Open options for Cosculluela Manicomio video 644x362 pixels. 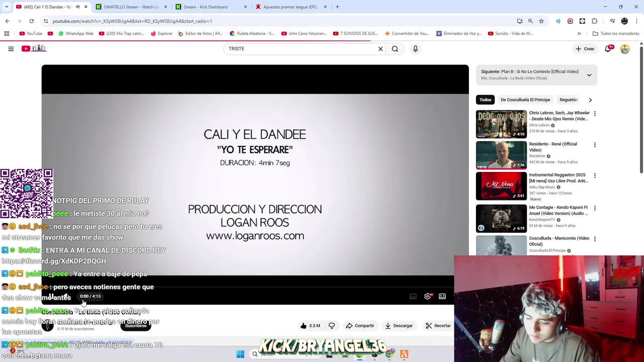(595, 239)
